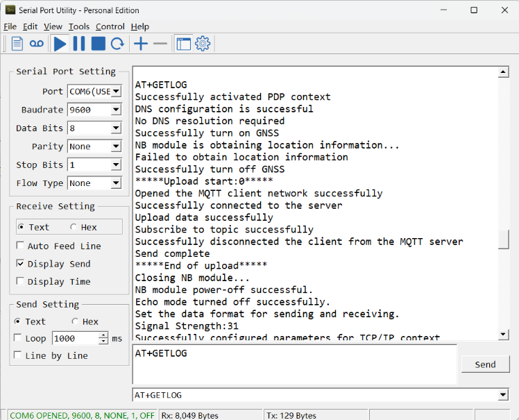This screenshot has width=519, height=420.
Task: Click 'Successfully turn on GNSS' log line
Action: coord(207,133)
